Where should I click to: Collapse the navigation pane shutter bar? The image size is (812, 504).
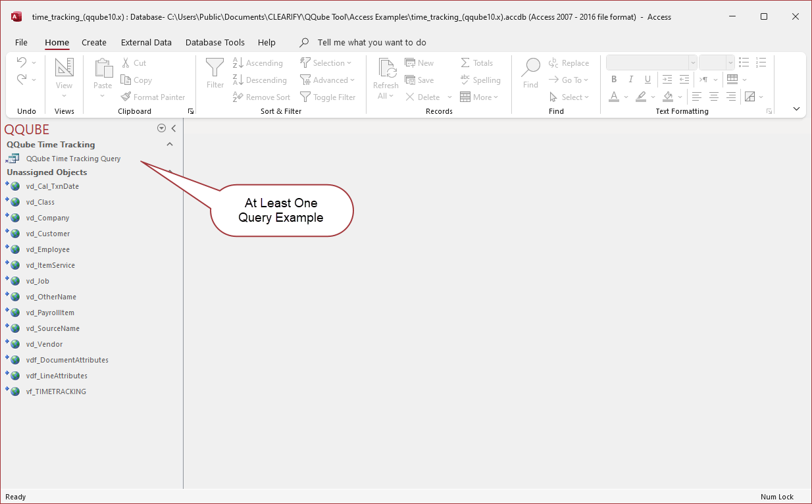tap(174, 129)
